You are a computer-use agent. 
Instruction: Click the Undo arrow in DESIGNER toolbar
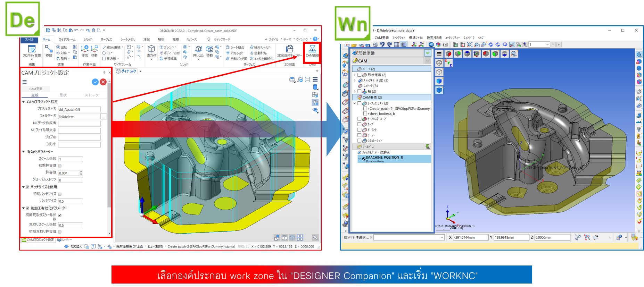point(76,30)
